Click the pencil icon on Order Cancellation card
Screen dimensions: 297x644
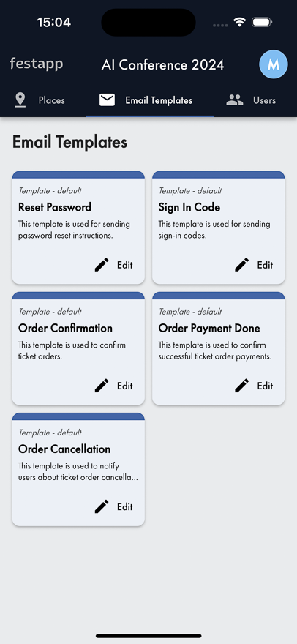tap(102, 506)
